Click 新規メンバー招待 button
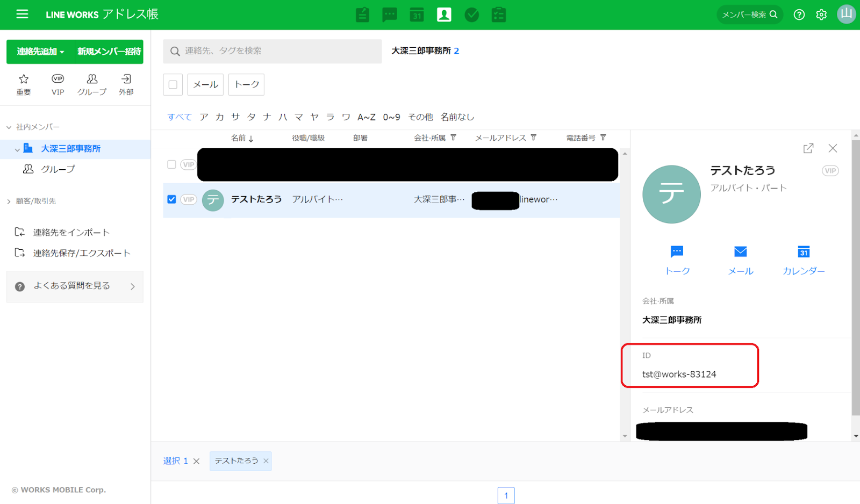This screenshot has width=860, height=504. click(109, 52)
